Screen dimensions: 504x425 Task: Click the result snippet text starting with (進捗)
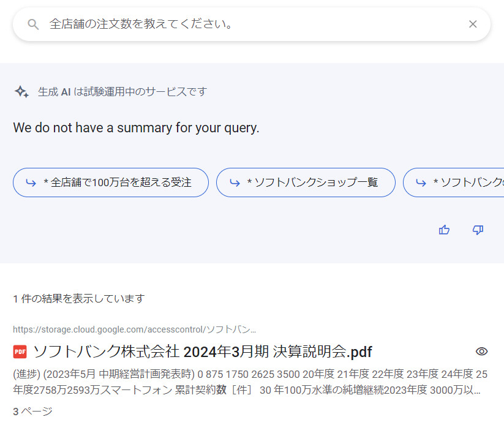245,382
